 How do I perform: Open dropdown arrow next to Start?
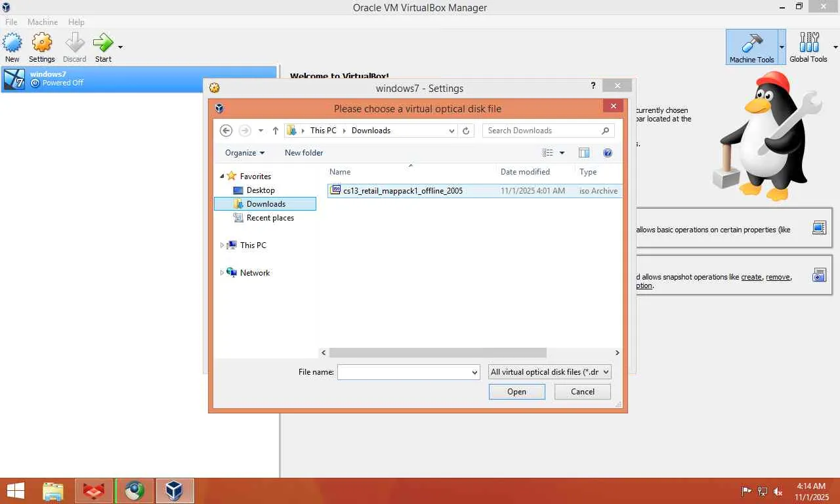click(120, 47)
